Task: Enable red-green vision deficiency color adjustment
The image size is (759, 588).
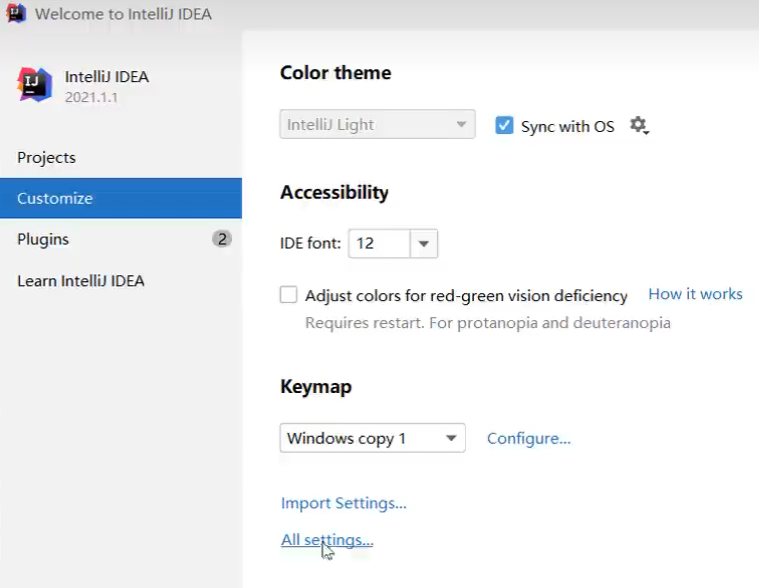Action: pyautogui.click(x=288, y=294)
